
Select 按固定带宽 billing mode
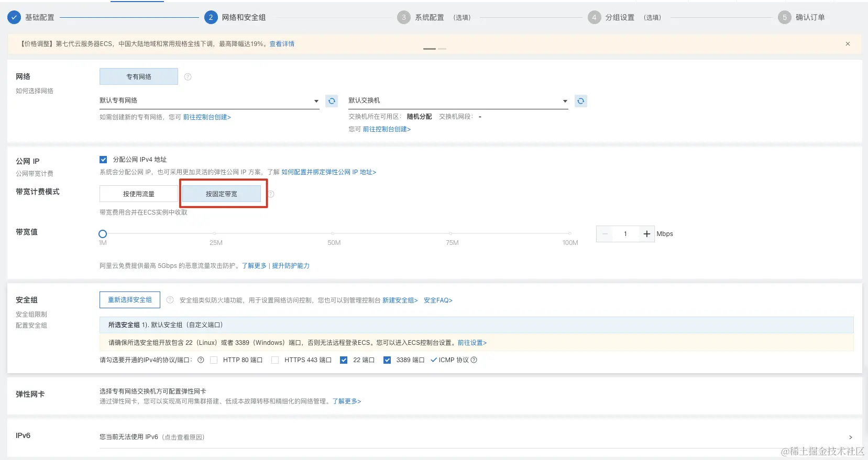click(222, 194)
